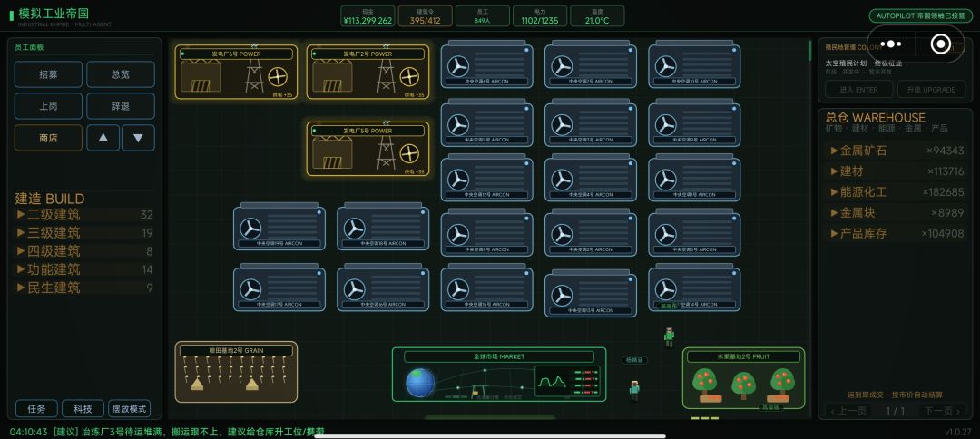Click the 建筑令 395/412 stat box
Viewport: 980px width, 439px height.
click(x=425, y=16)
